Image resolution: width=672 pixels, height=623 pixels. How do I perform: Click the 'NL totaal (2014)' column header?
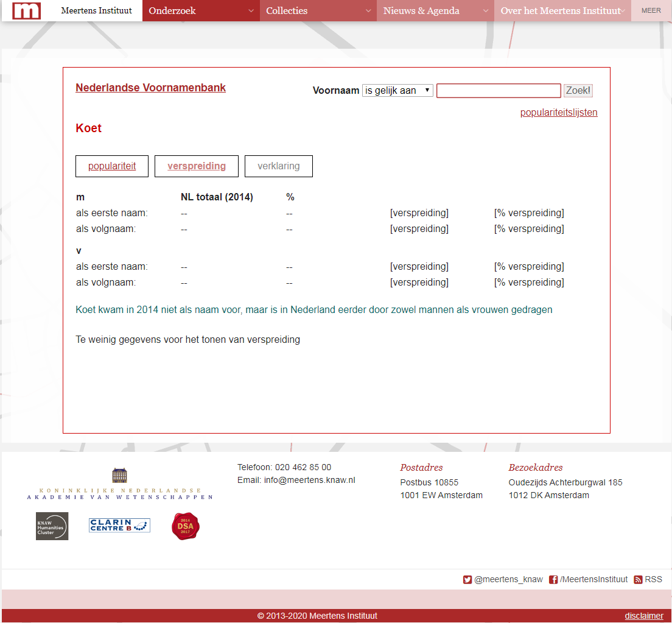click(217, 197)
